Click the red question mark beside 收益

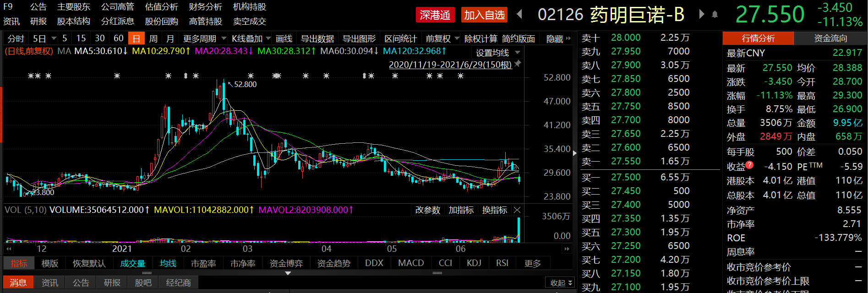749,165
